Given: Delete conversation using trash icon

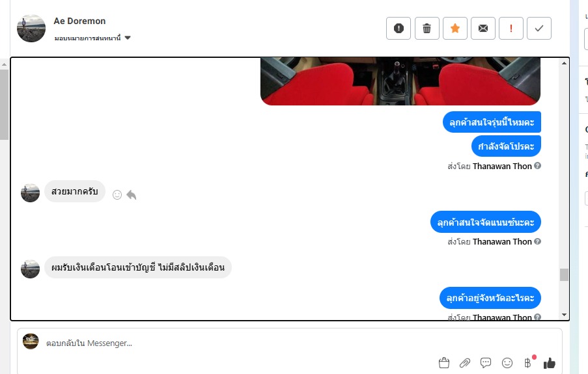Looking at the screenshot, I should point(427,28).
